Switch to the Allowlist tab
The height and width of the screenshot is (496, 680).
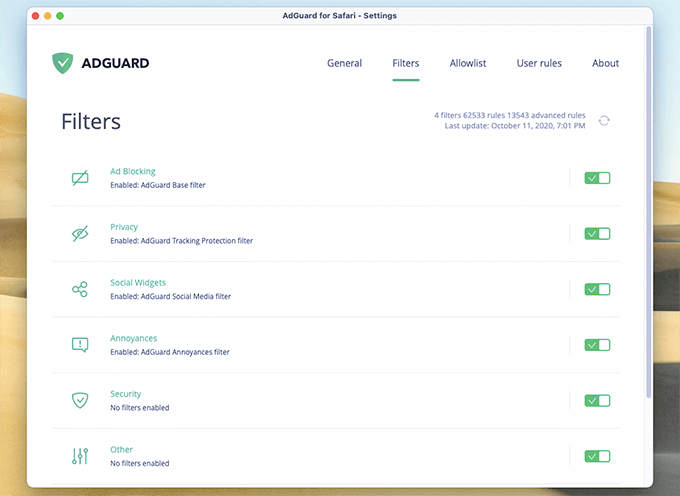pyautogui.click(x=468, y=63)
